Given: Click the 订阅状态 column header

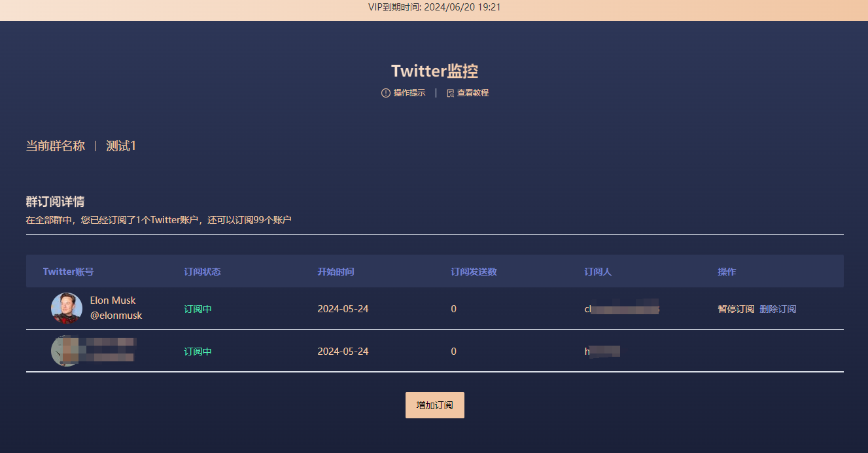Looking at the screenshot, I should tap(203, 272).
